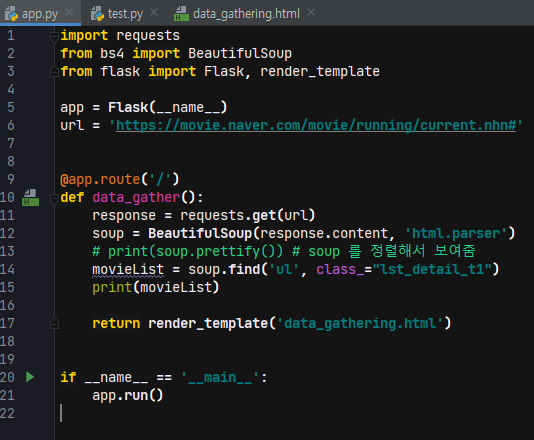Click the fold end marker at line 17
This screenshot has height=440, width=534.
[54, 323]
